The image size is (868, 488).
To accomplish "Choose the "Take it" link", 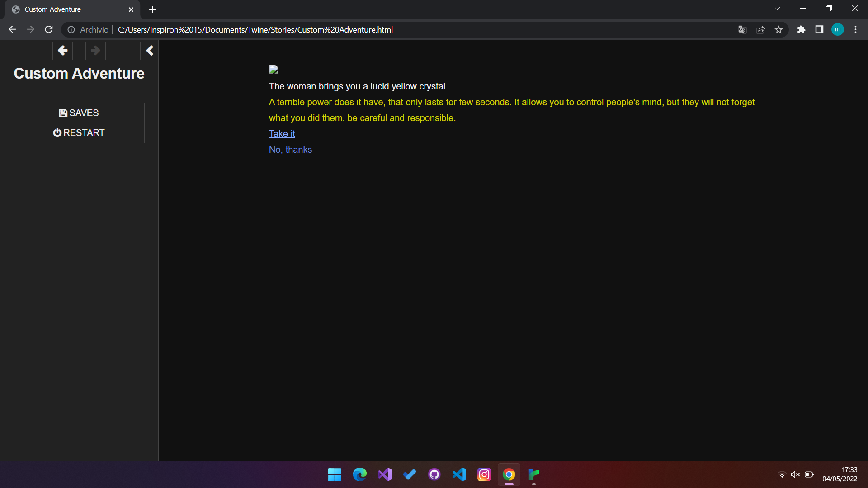I will point(282,134).
